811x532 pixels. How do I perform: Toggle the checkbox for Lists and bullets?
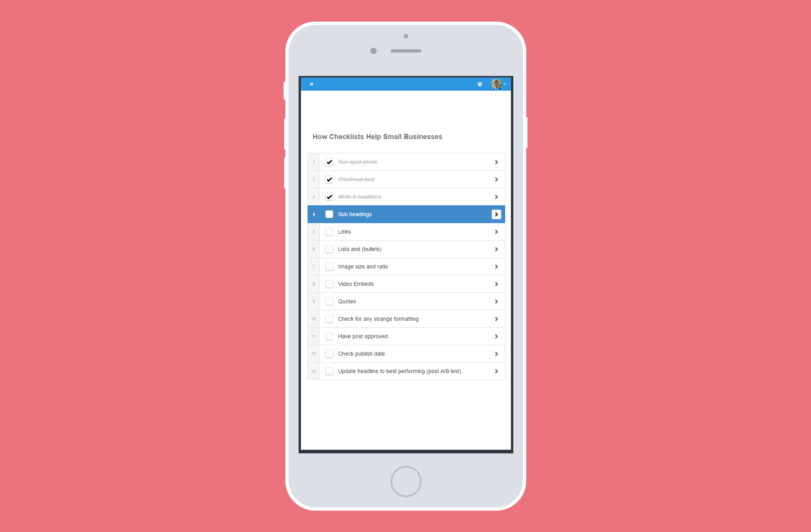pyautogui.click(x=330, y=249)
